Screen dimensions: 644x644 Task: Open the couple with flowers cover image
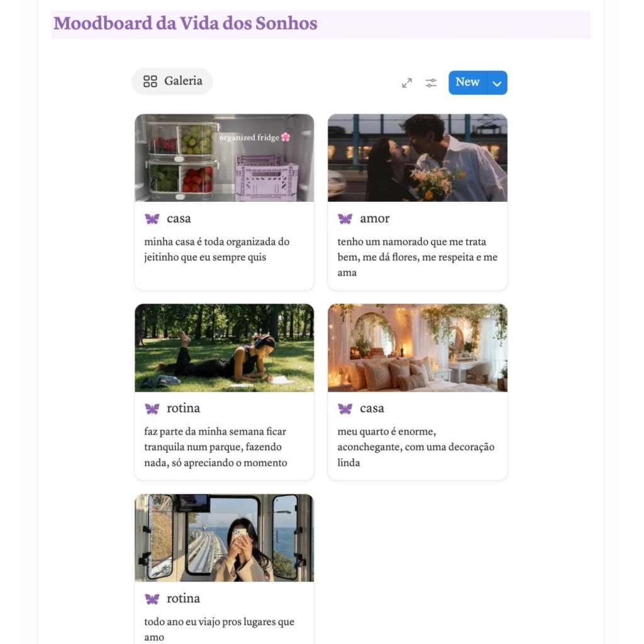(418, 158)
